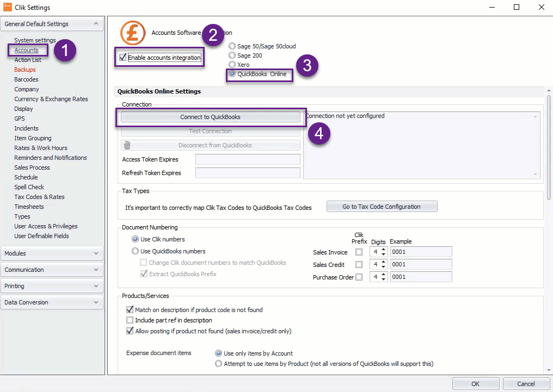
Task: Open Currency & Exchange Rates settings
Action: click(51, 99)
